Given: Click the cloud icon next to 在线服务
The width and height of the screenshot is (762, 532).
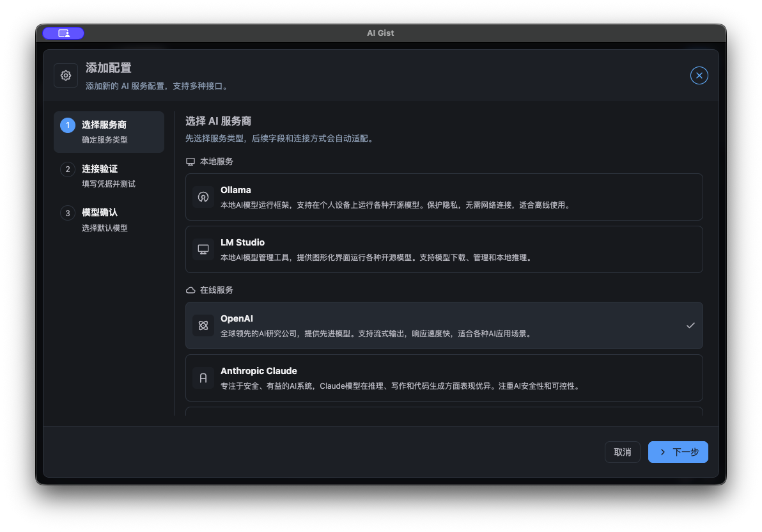Looking at the screenshot, I should 190,290.
